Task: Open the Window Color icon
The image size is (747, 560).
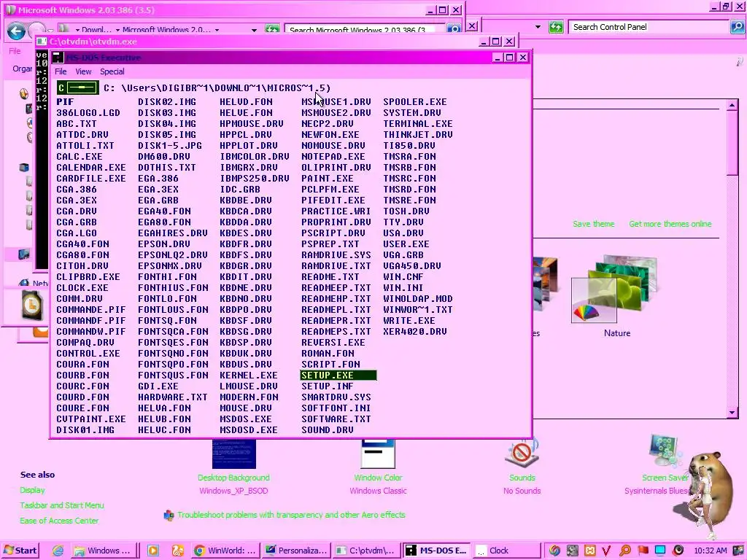Action: coord(378,454)
